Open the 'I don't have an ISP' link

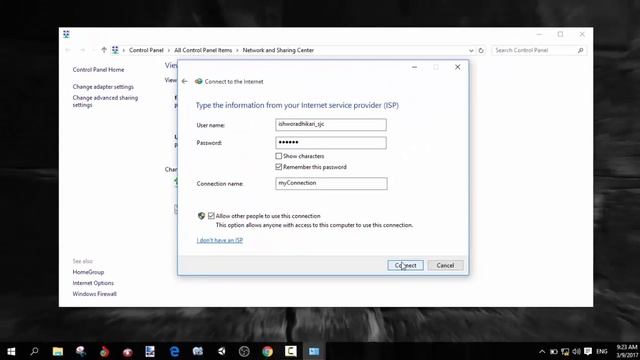coord(220,240)
